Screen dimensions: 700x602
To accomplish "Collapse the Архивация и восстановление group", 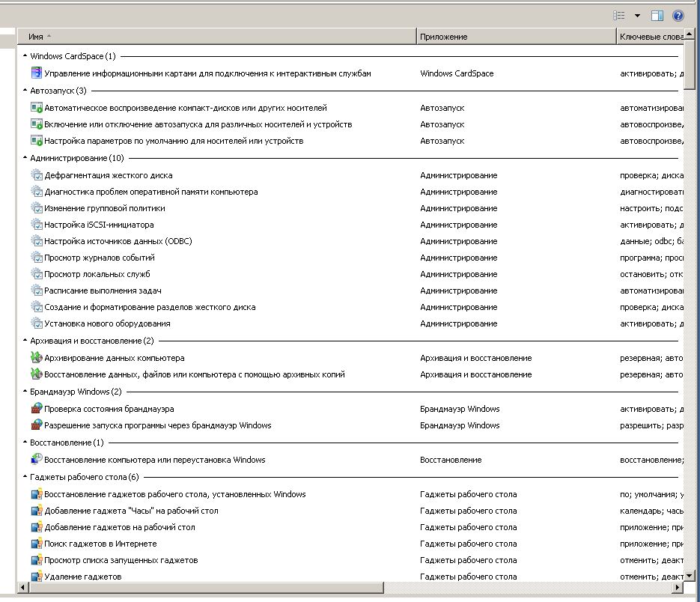I will pos(25,340).
